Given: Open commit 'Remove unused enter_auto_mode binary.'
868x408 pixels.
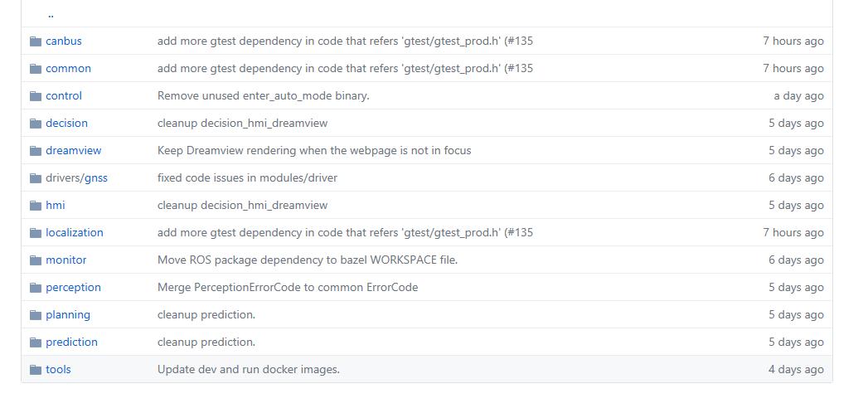Looking at the screenshot, I should [x=263, y=96].
